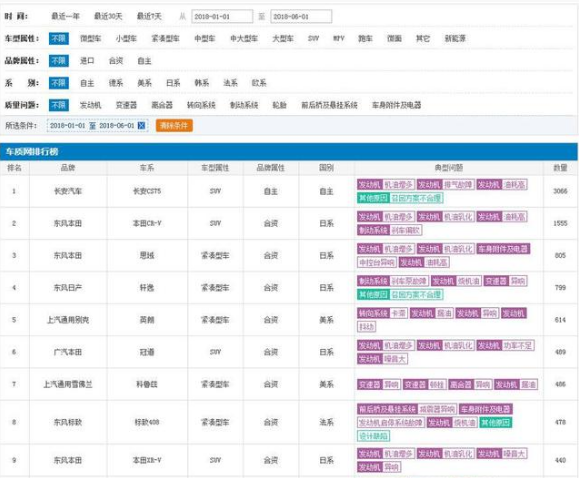
Task: Select SUV in the 车型属性 filter row
Action: tap(314, 38)
